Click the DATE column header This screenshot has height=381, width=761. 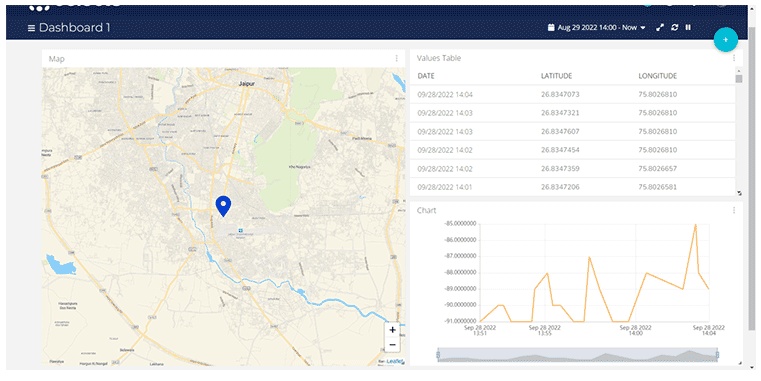click(x=426, y=76)
